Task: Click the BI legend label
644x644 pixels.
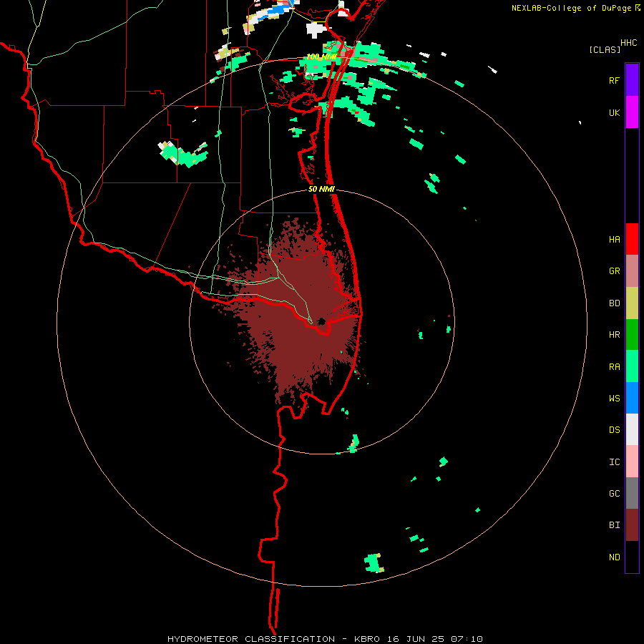Action: point(614,525)
